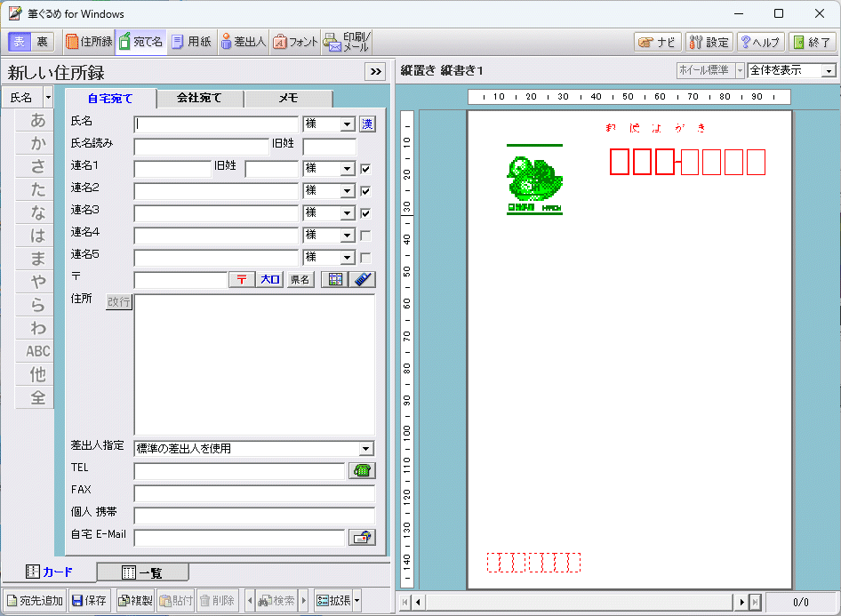Open the 連名5 honorific dropdown
Viewport: 841px width, 616px height.
click(348, 258)
